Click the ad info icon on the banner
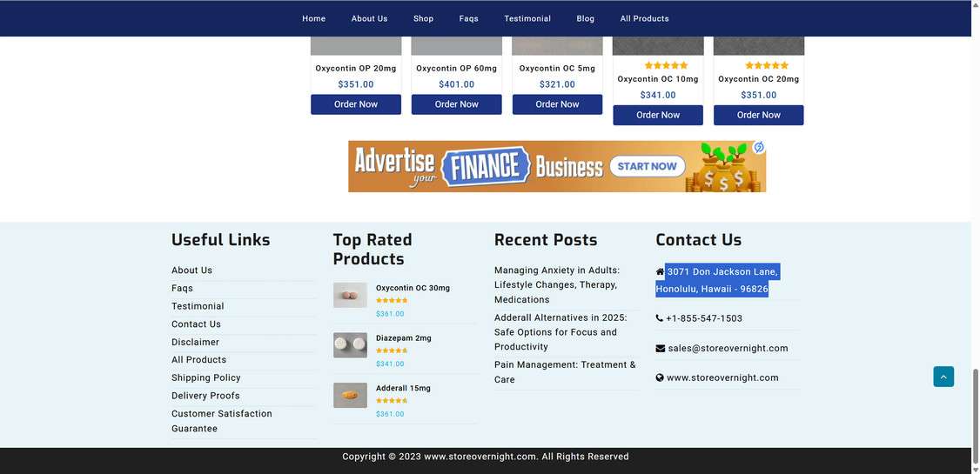 click(759, 147)
